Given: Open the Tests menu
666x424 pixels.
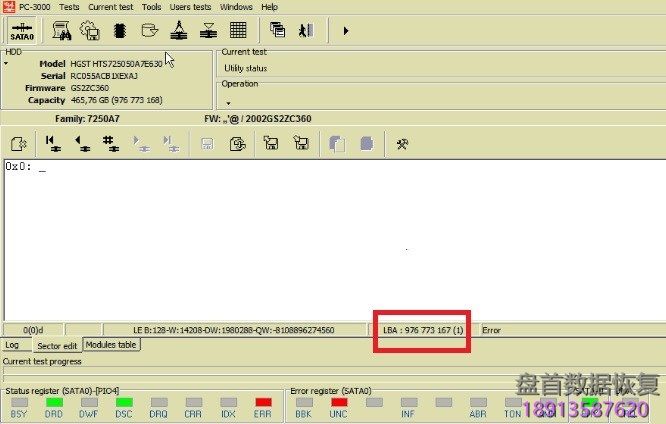Looking at the screenshot, I should click(69, 7).
